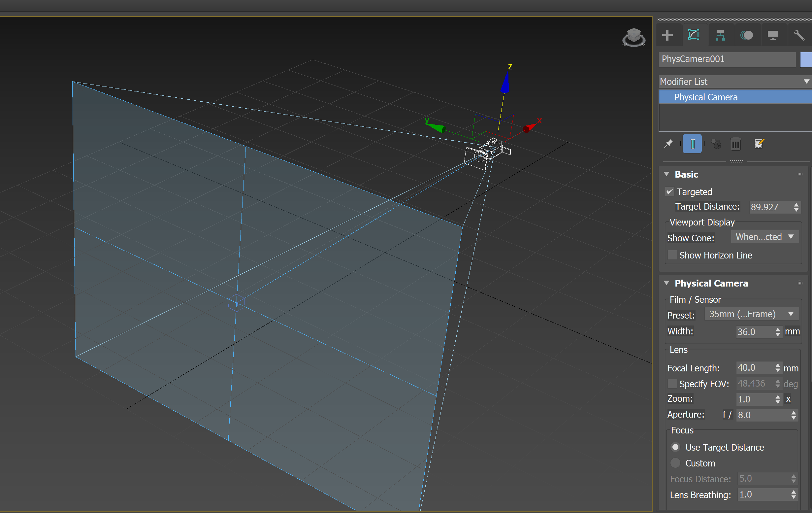This screenshot has width=812, height=513.
Task: Open the Utilities wrench tab
Action: (799, 35)
